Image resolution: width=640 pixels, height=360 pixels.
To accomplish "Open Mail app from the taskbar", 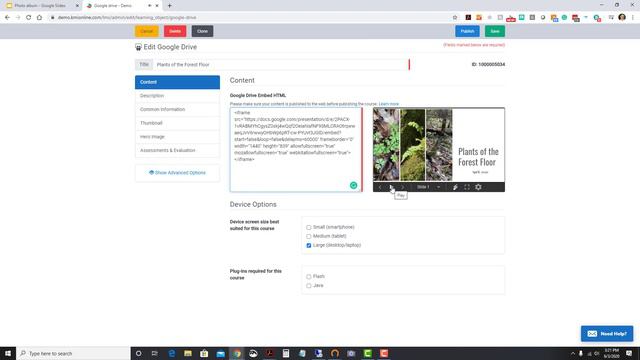I will 220,353.
